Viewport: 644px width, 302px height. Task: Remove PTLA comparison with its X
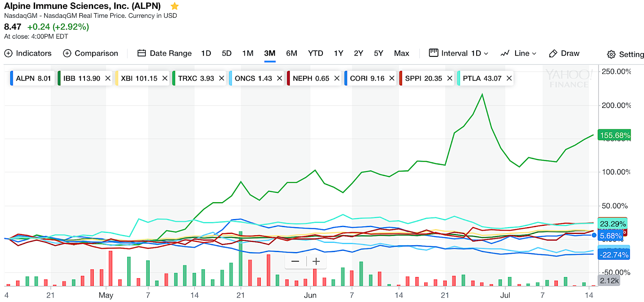point(509,78)
